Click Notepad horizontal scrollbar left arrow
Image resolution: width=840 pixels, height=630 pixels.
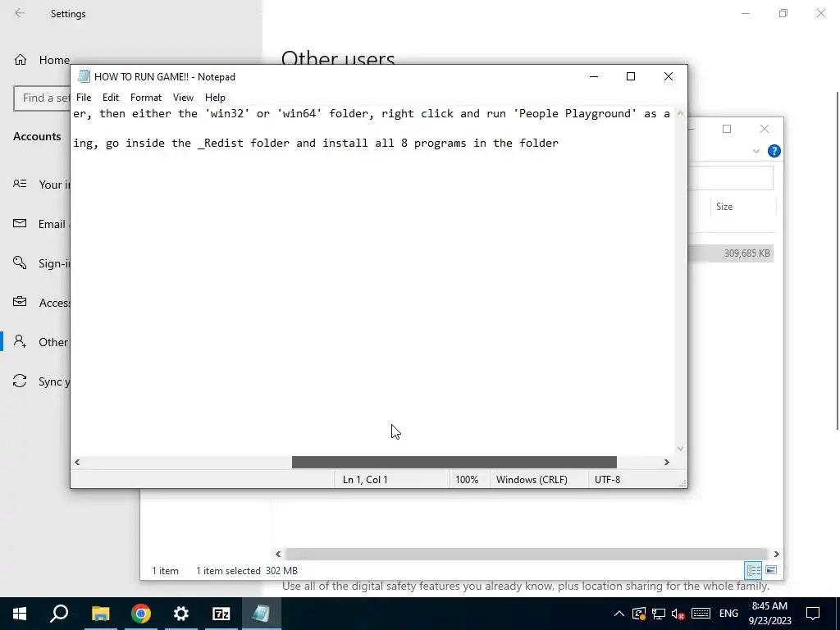[x=77, y=463]
